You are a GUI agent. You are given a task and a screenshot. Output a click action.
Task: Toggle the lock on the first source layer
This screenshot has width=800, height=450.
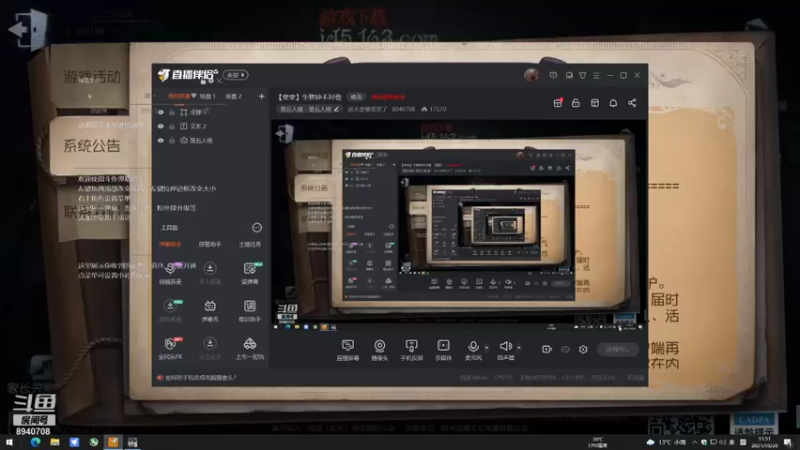[x=172, y=112]
